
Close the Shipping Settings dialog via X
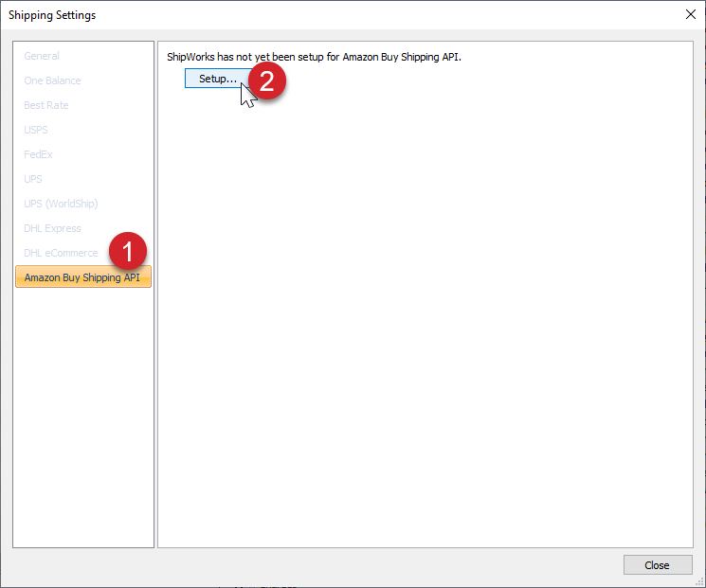point(690,14)
